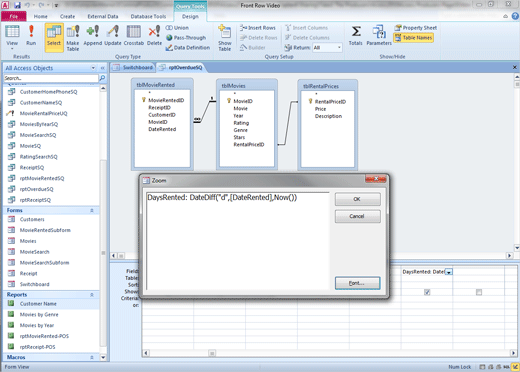The image size is (520, 372).
Task: Uncheck the Show box for DaysRented column
Action: (427, 292)
